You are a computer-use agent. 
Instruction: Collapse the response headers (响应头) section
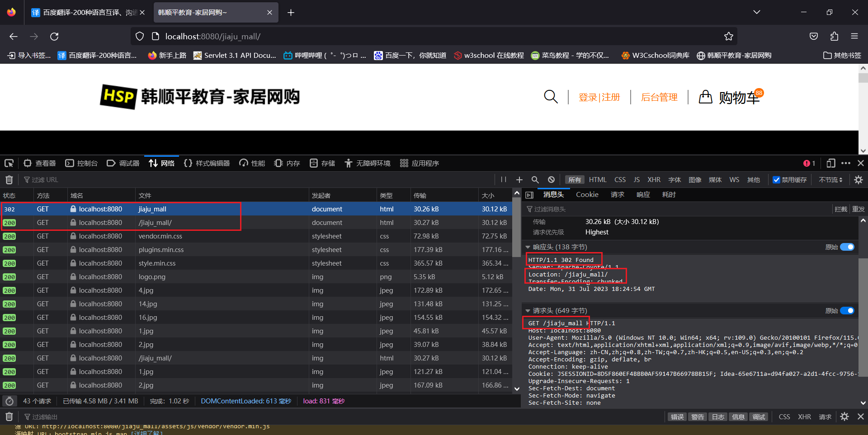(x=528, y=247)
